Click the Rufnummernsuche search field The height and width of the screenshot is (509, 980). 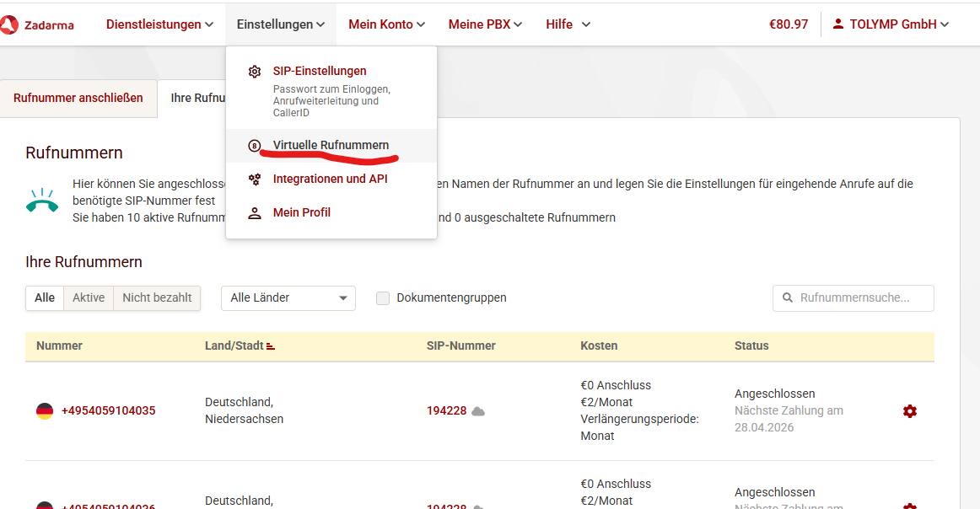pyautogui.click(x=860, y=298)
